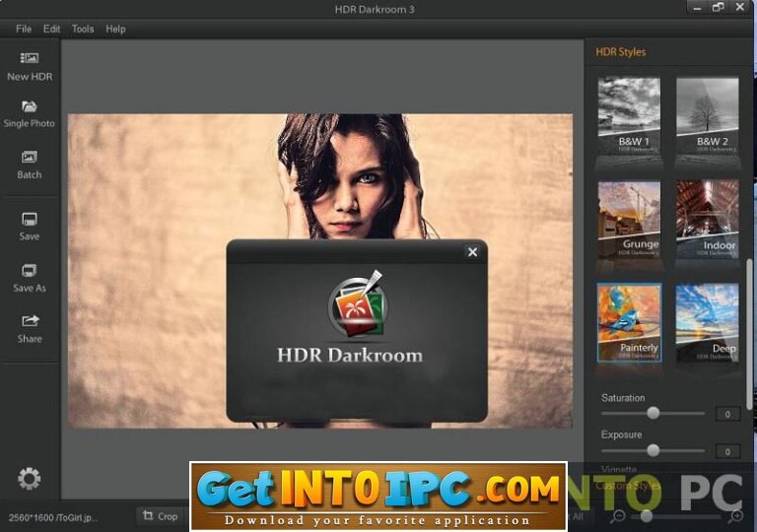Click the Save icon in sidebar

[x=29, y=219]
